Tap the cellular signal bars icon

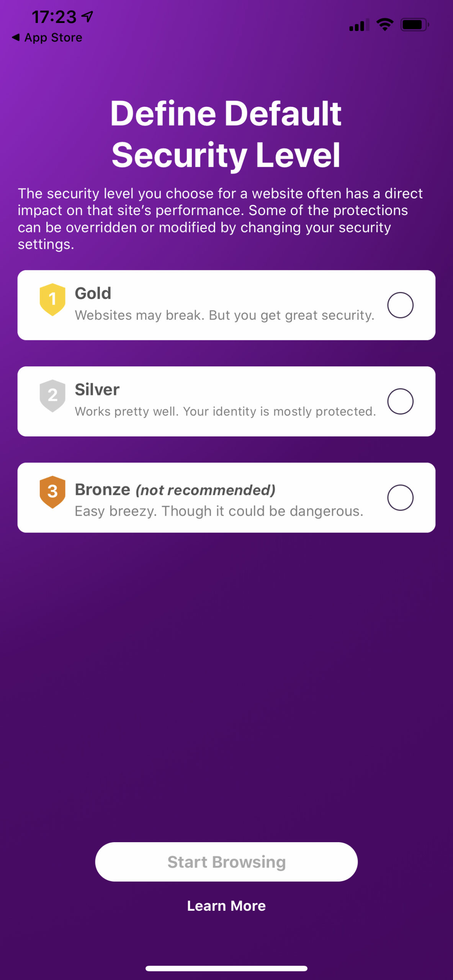click(359, 24)
